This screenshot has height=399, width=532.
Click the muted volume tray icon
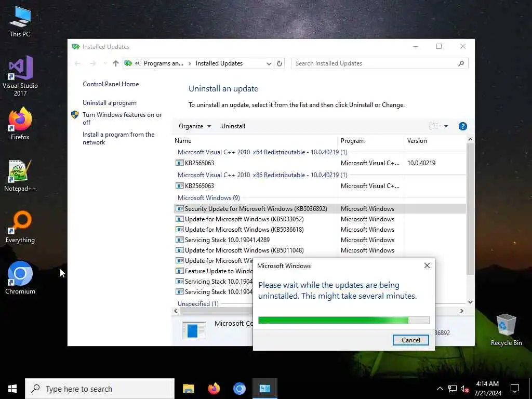464,389
